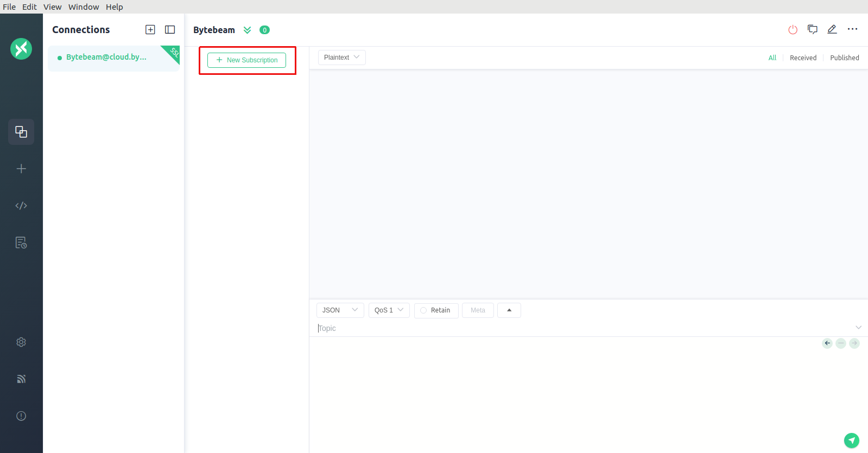Disconnect using the red power icon

tap(793, 30)
